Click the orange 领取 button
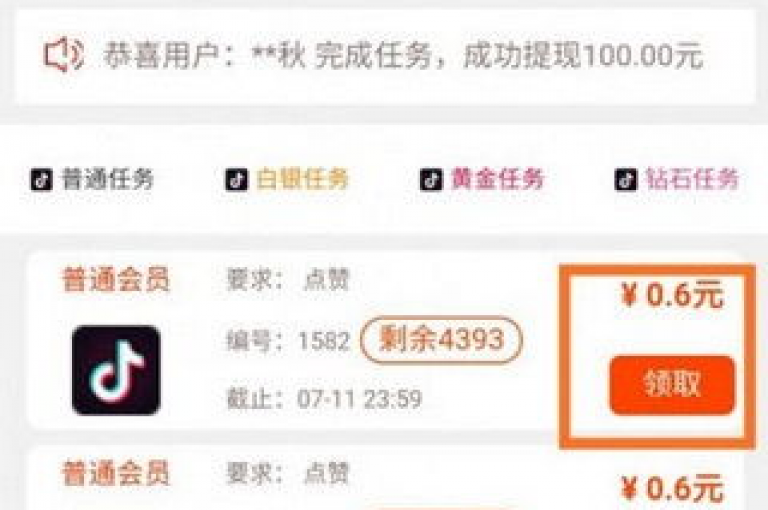Viewport: 768px width, 510px height. click(x=672, y=385)
